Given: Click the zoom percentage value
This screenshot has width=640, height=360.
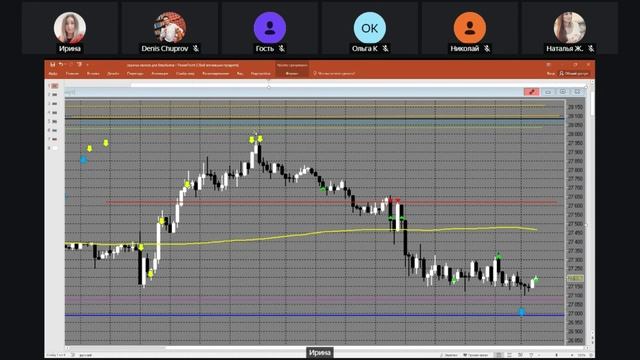Looking at the screenshot, I should coord(582,355).
